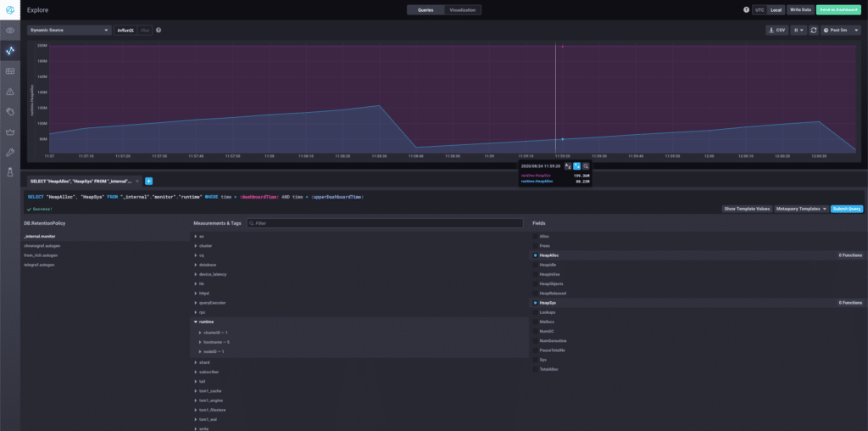Check the HeapIdle field
Screen dimensions: 868x431
tap(536, 265)
